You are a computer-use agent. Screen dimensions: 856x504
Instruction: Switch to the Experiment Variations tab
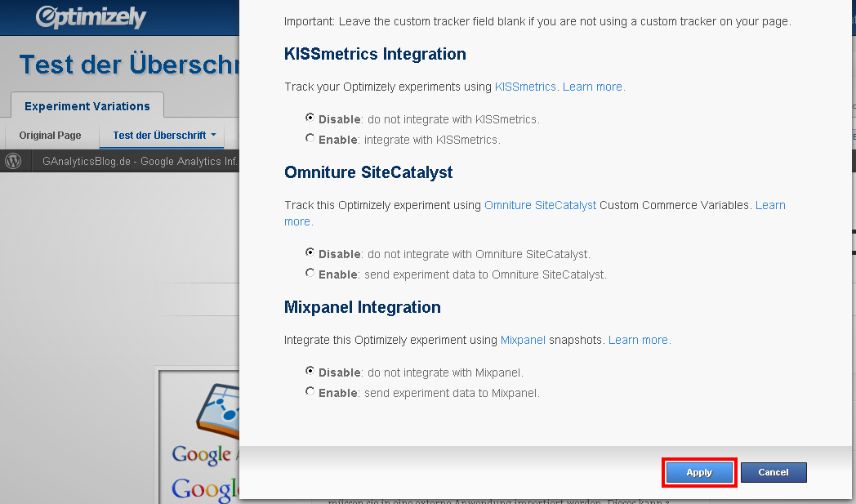click(87, 106)
